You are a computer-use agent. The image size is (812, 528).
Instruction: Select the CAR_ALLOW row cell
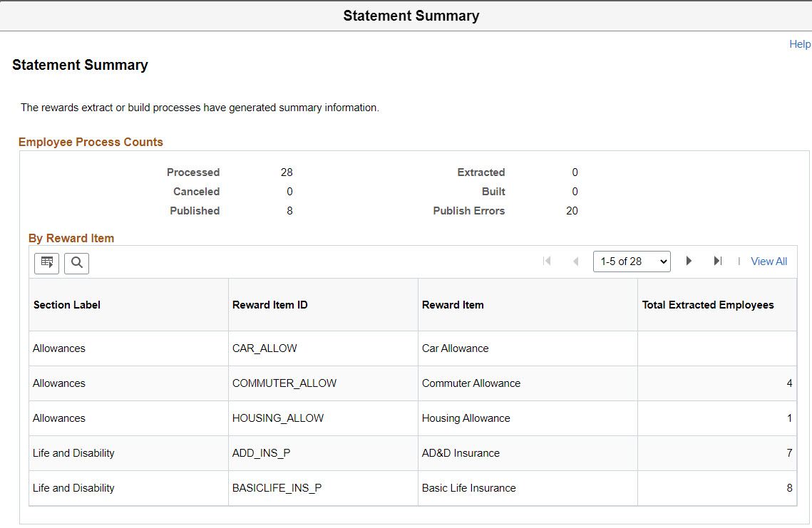click(x=264, y=348)
